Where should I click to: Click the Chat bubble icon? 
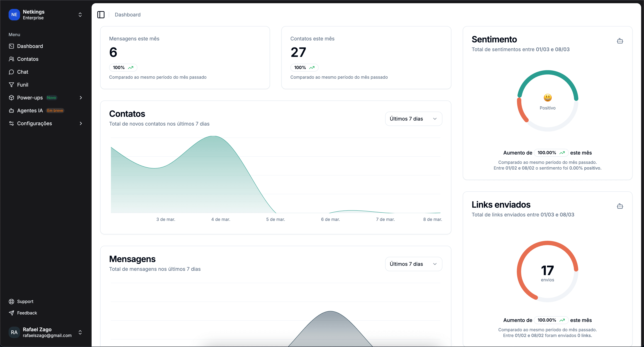click(11, 72)
